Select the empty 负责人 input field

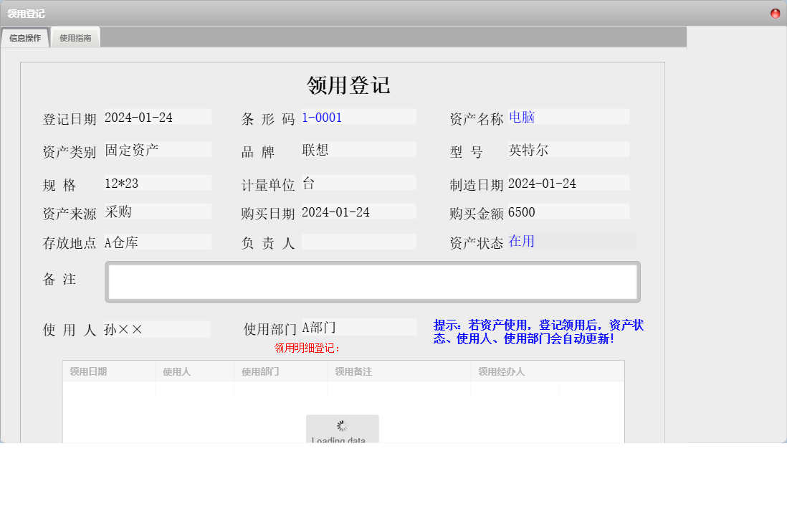(x=358, y=240)
